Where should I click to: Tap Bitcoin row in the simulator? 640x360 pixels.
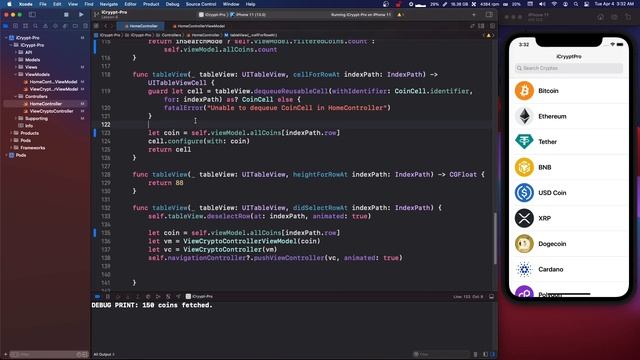(x=569, y=91)
